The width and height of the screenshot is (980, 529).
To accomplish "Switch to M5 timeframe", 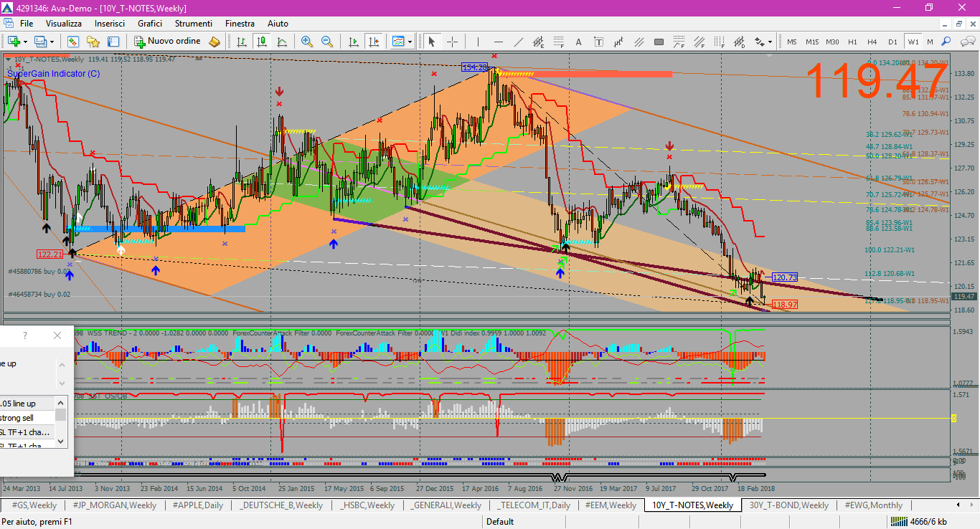I will tap(792, 42).
